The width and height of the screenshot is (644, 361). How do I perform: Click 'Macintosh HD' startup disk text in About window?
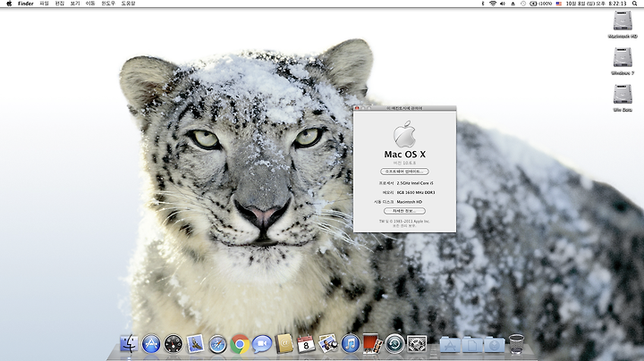(x=410, y=202)
